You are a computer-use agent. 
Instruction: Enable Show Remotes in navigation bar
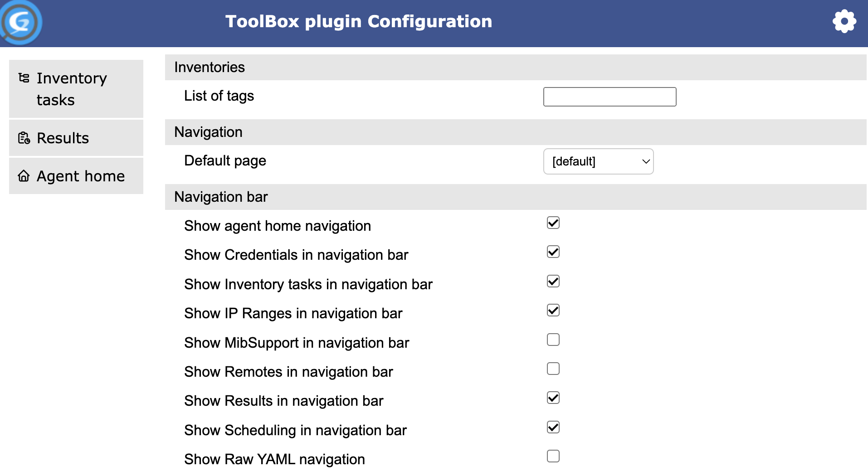[553, 369]
